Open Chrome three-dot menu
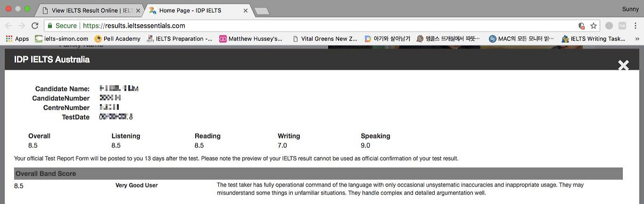This screenshot has width=644, height=204. (x=636, y=26)
